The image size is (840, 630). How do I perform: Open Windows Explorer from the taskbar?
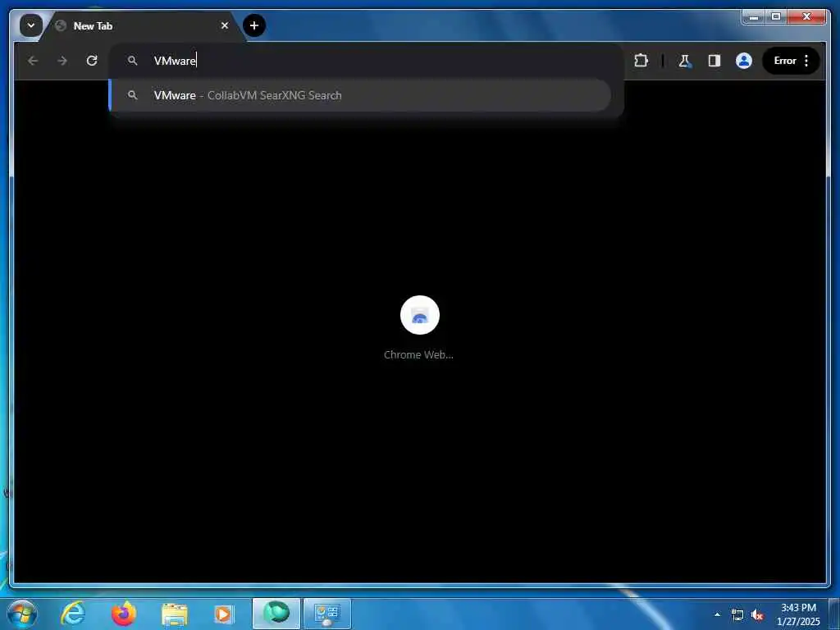point(174,614)
